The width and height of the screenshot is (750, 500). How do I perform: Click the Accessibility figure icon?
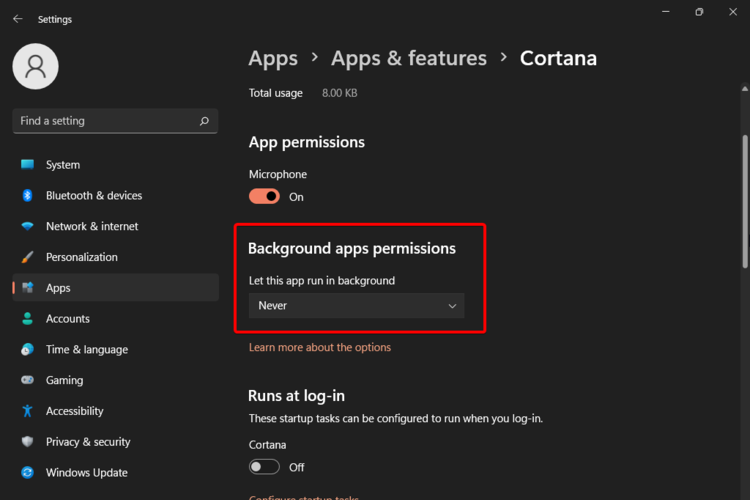(27, 411)
